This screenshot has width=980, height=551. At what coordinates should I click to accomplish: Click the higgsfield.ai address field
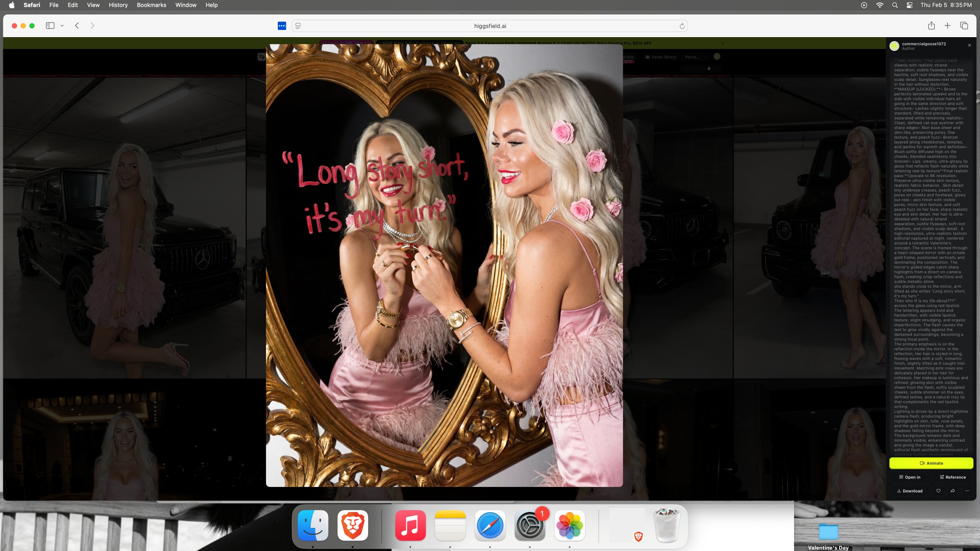490,26
